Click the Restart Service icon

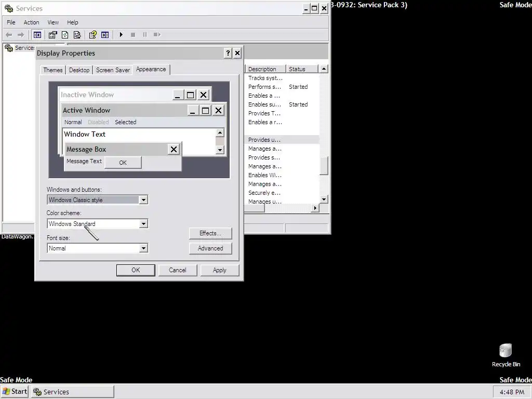point(157,35)
